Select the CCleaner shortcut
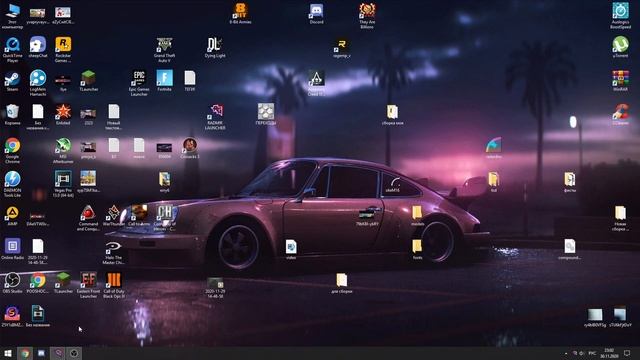The width and height of the screenshot is (640, 360). tap(620, 114)
